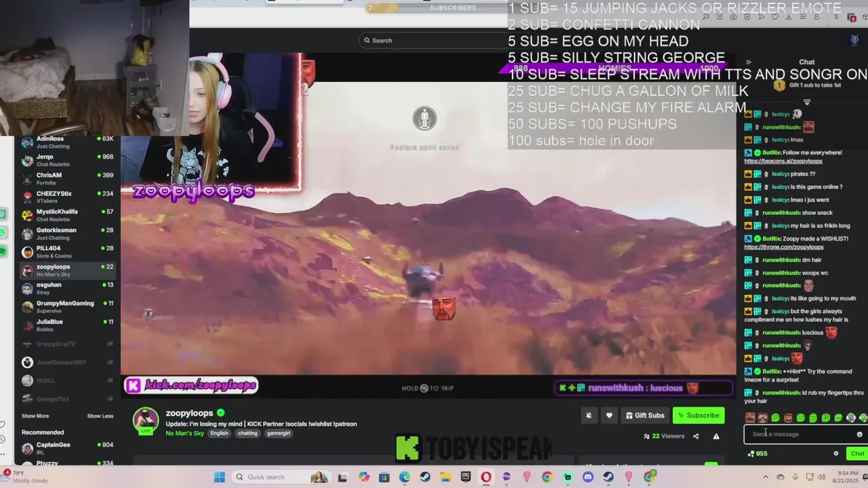Open first Steam icon on the taskbar
This screenshot has height=488, width=868.
(425, 477)
